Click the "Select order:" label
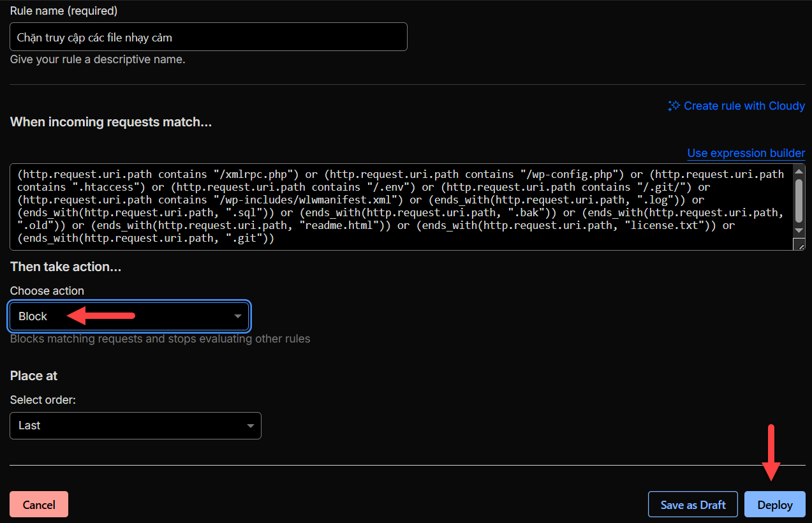Screen dimensions: 812x523 coord(43,400)
